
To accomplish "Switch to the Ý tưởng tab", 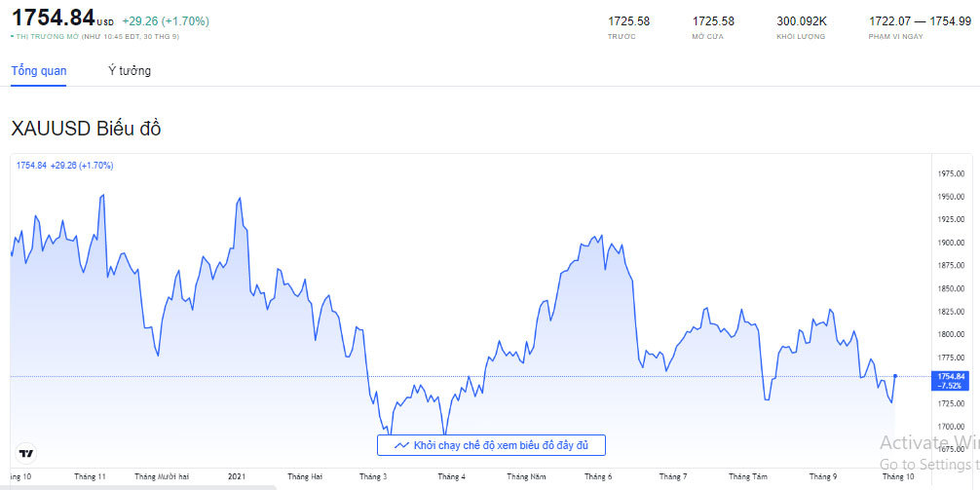I will pos(130,71).
